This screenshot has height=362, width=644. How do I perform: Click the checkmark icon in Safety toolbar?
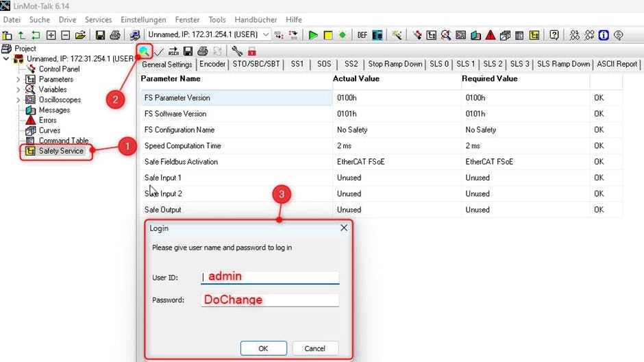coord(159,51)
